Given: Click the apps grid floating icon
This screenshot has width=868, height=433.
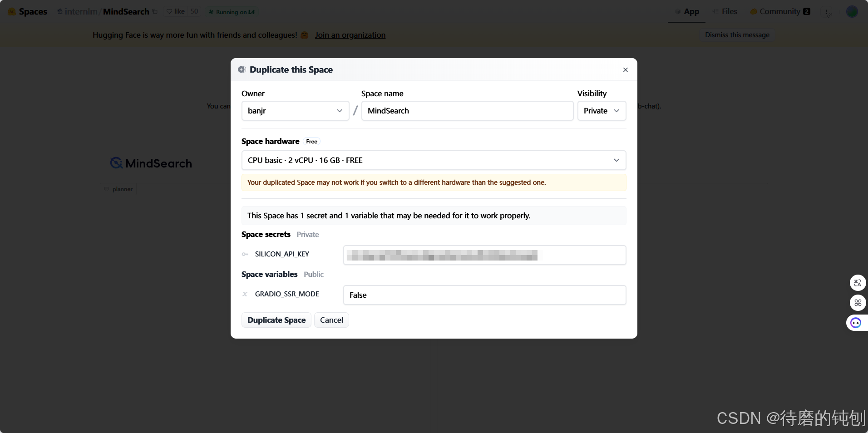Looking at the screenshot, I should click(x=858, y=303).
